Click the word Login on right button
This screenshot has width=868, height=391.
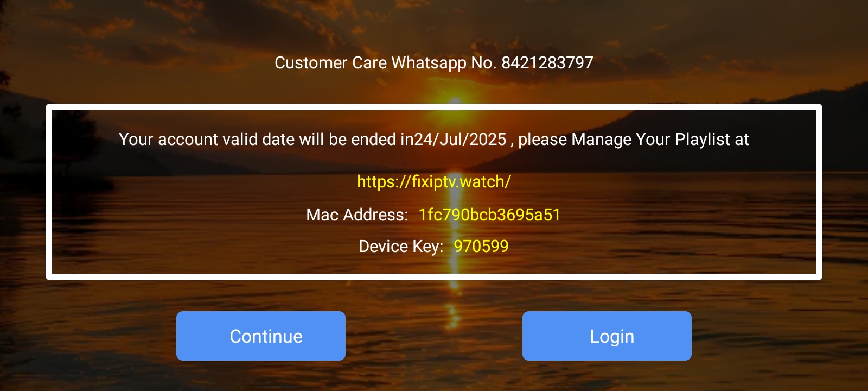[x=612, y=337]
